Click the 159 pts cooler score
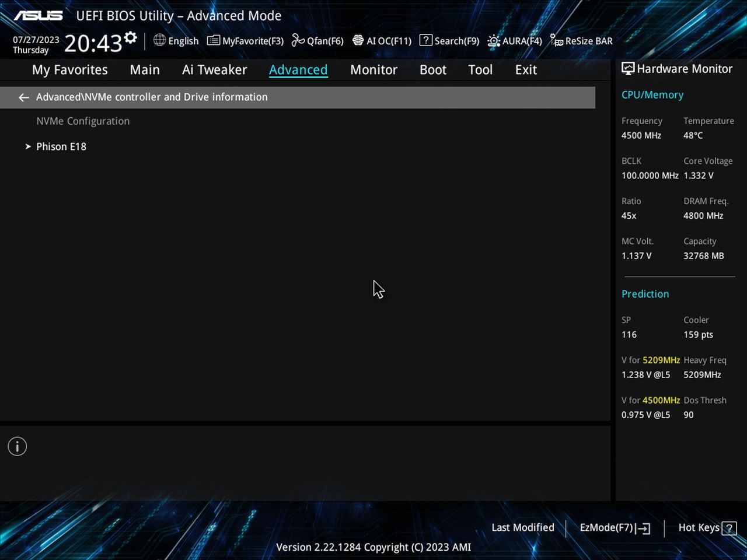The width and height of the screenshot is (747, 560). (698, 335)
